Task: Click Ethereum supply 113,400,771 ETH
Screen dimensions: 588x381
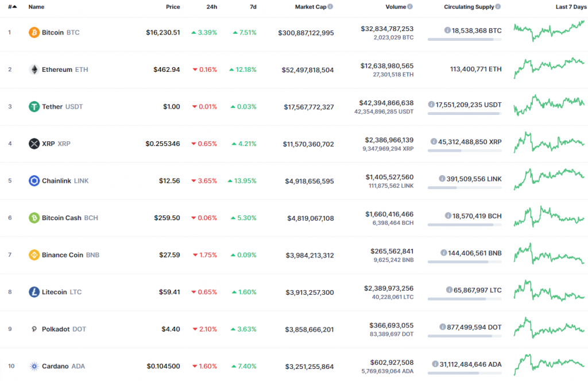Action: [x=475, y=69]
